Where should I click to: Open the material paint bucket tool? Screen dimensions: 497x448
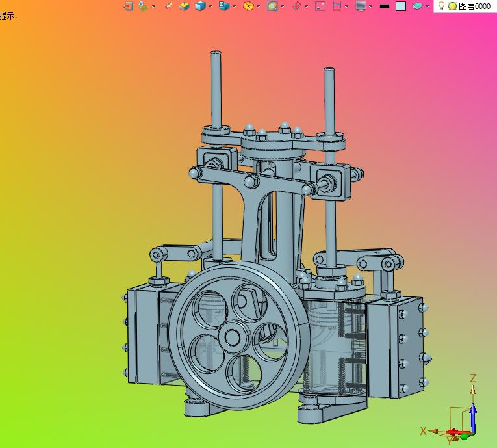click(x=144, y=6)
